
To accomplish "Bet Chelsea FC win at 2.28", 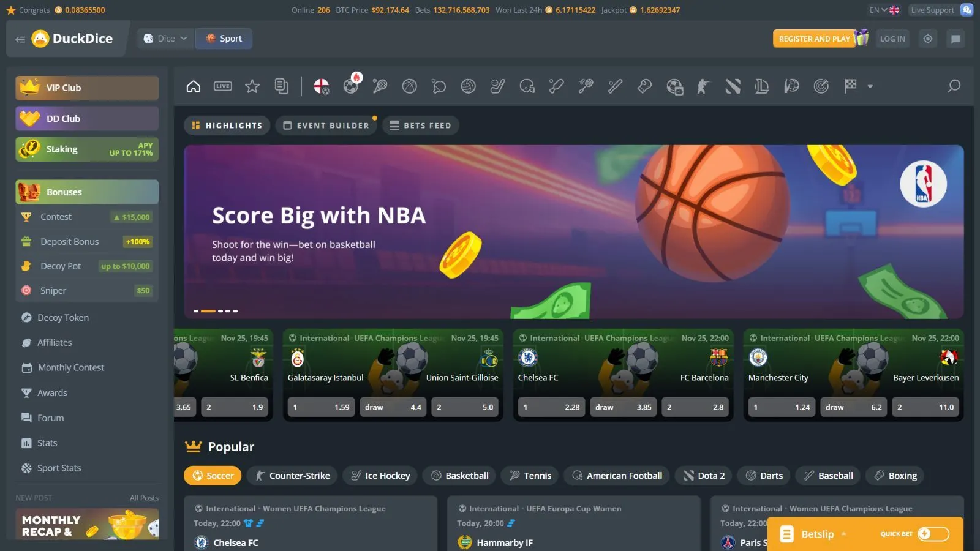I will coord(552,407).
